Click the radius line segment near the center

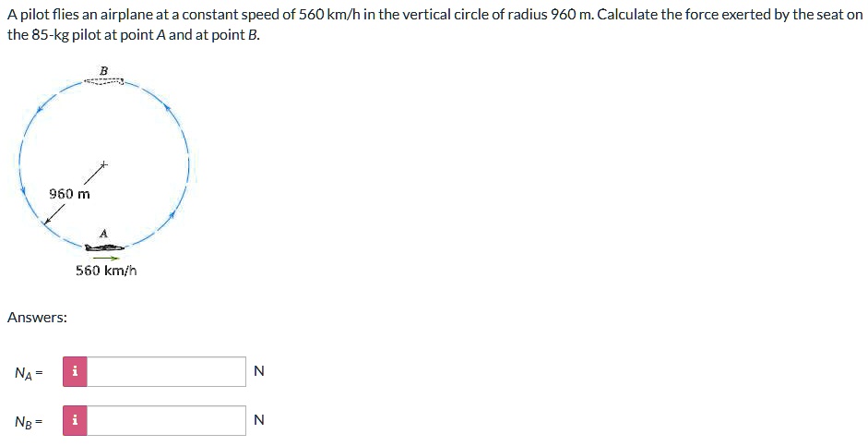(x=92, y=174)
